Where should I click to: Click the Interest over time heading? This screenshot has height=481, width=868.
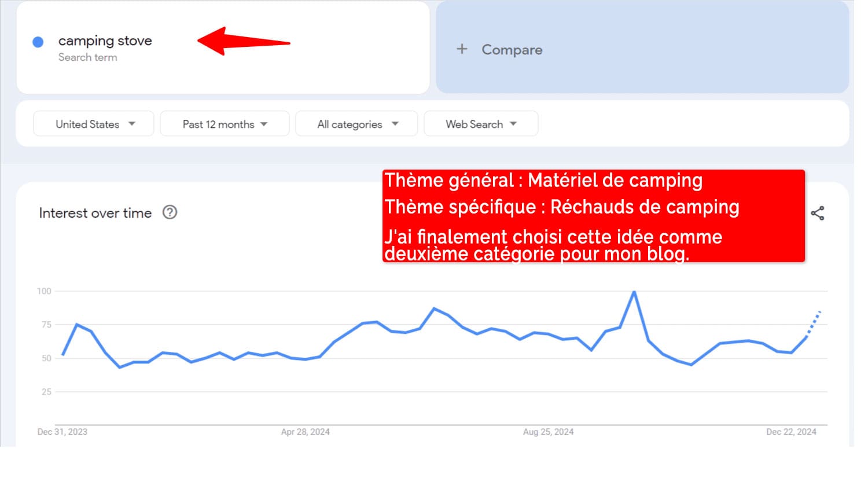[x=95, y=213]
